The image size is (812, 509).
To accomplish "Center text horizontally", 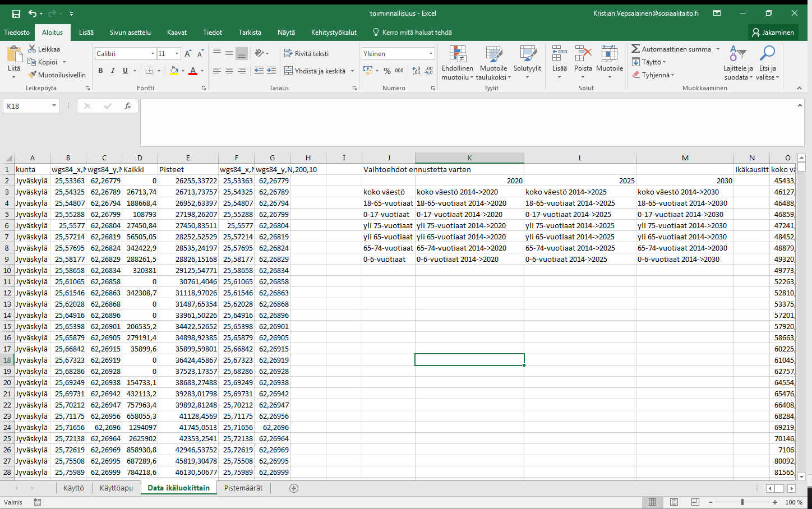I will pos(229,71).
